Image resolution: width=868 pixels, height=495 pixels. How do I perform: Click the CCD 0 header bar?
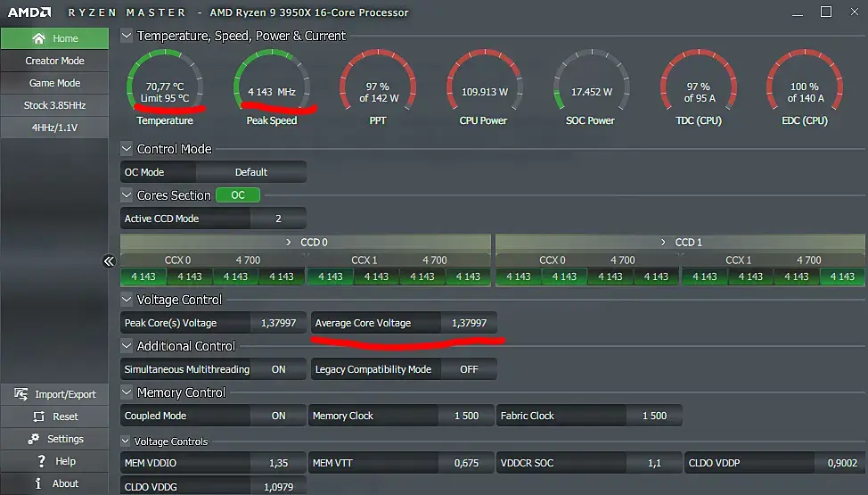306,243
